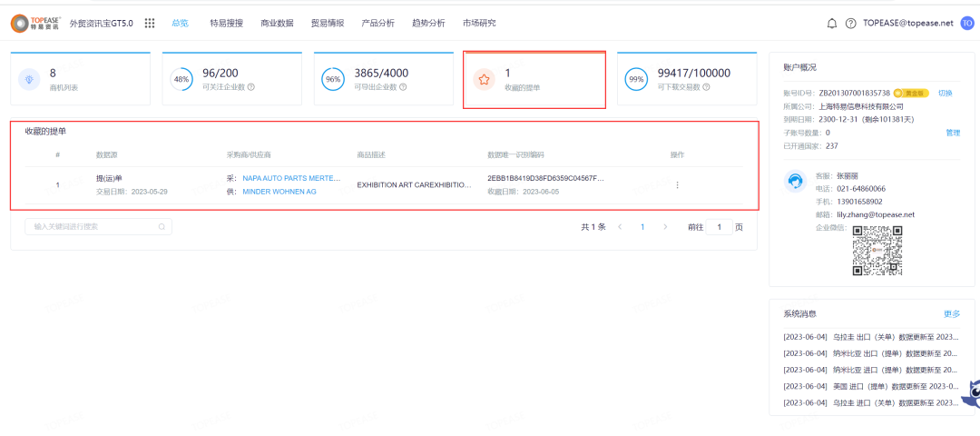Open message 乌拉圭 进口（关单）数据更新

click(x=870, y=403)
